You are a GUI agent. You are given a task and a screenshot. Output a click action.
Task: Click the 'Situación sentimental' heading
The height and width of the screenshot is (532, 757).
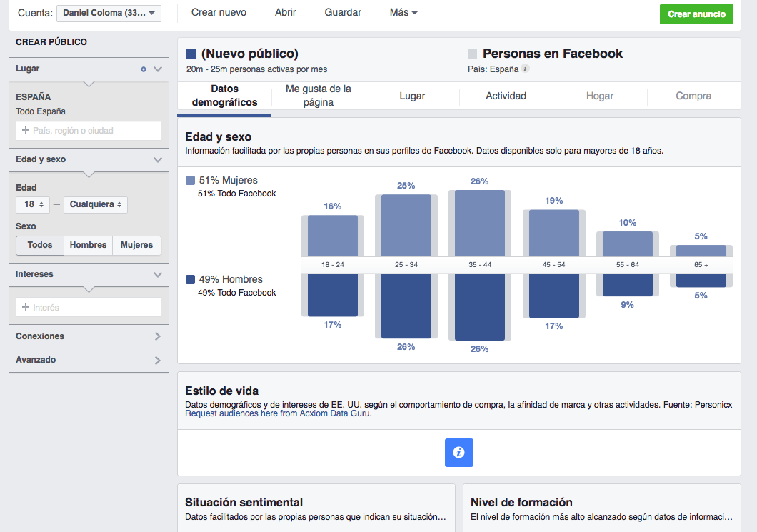[244, 502]
